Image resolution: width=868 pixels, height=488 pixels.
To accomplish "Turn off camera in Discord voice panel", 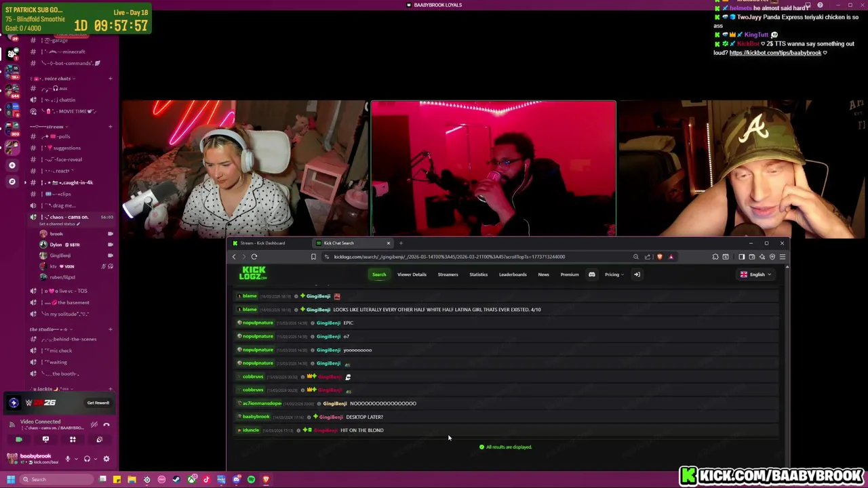I will click(x=18, y=440).
